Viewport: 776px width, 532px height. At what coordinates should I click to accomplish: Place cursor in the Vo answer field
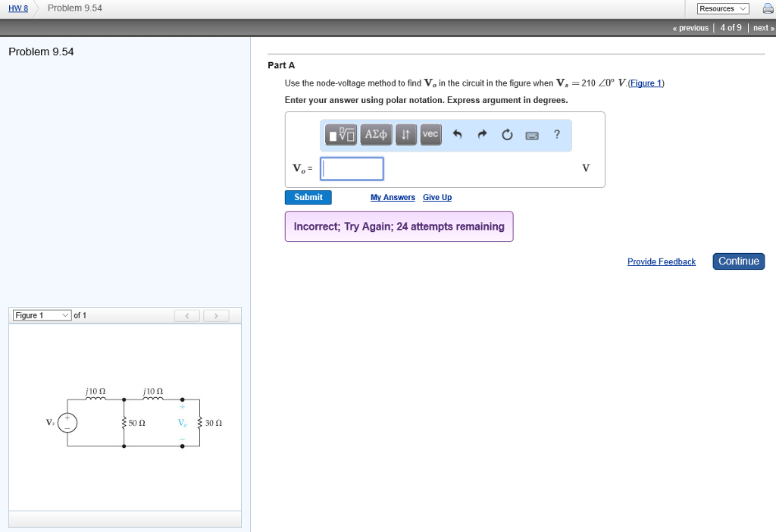coord(351,168)
